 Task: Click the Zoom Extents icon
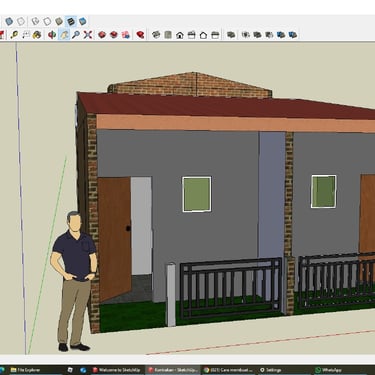pyautogui.click(x=88, y=34)
